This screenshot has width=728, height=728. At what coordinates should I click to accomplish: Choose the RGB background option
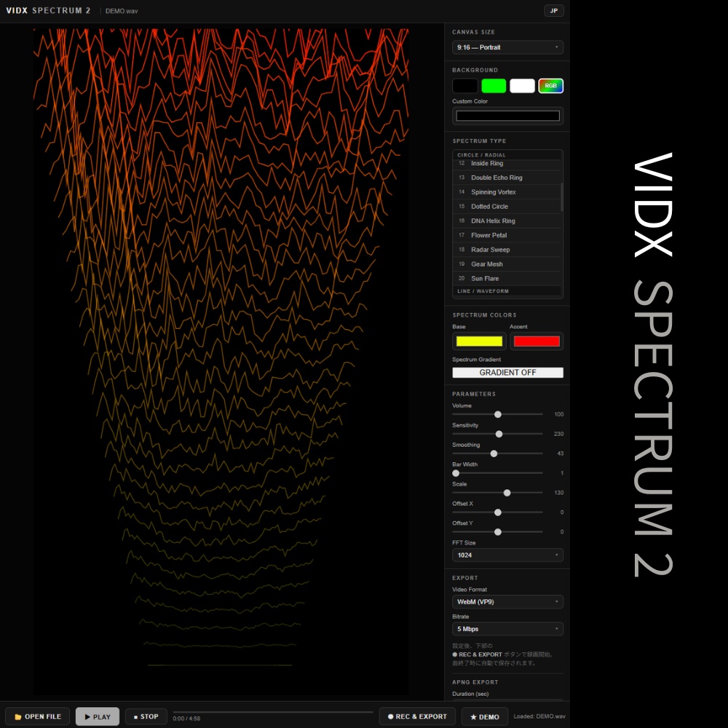(550, 86)
